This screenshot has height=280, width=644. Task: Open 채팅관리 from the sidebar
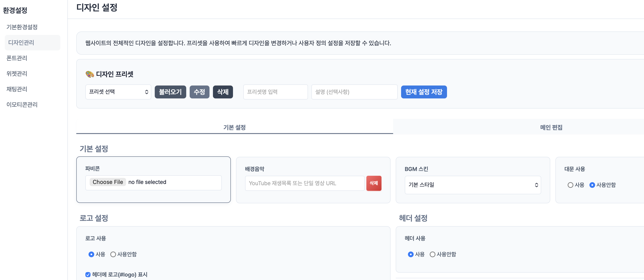click(x=17, y=89)
